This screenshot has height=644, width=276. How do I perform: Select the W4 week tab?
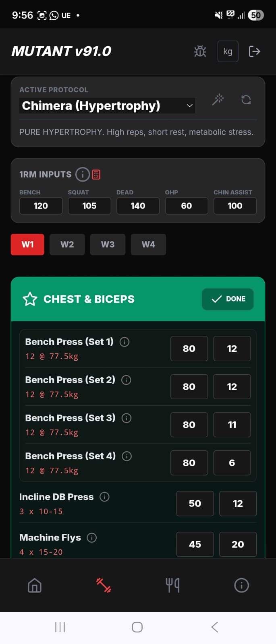tap(148, 244)
